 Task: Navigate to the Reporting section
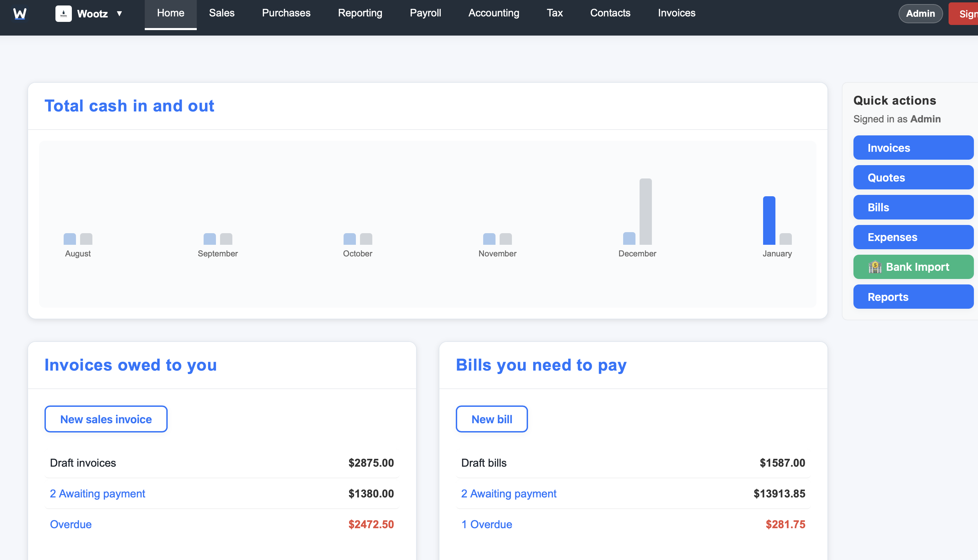click(x=360, y=13)
